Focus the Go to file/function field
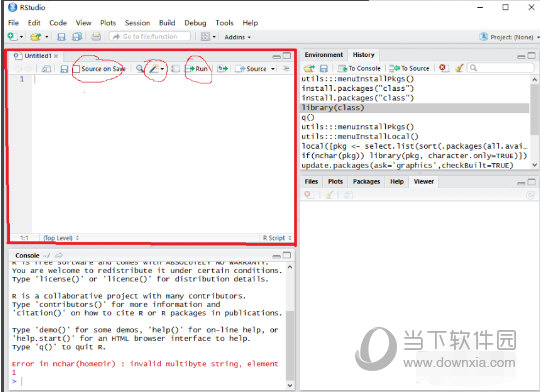 pos(150,37)
